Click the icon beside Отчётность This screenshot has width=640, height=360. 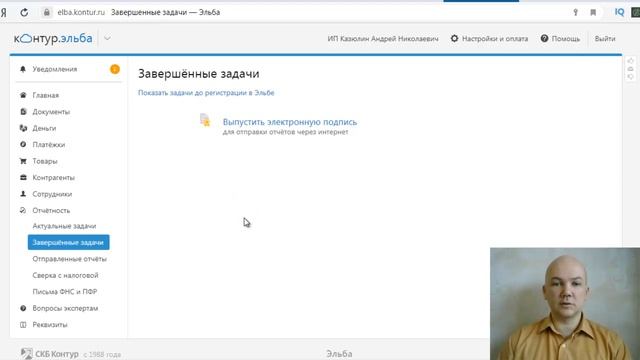[x=23, y=211]
